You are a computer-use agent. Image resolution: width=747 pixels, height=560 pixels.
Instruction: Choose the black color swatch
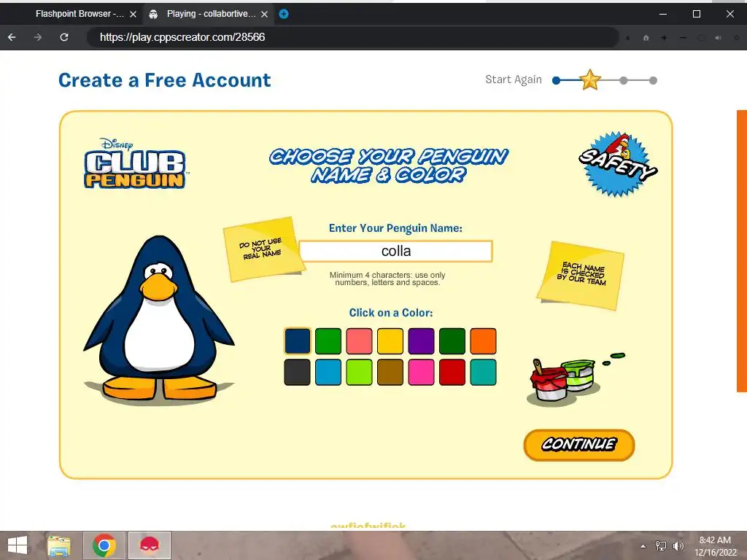(298, 372)
